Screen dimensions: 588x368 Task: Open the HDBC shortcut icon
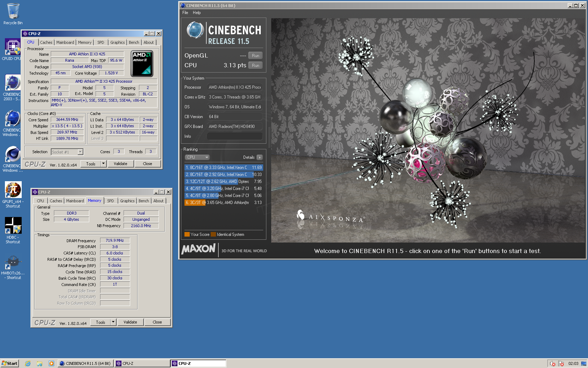[x=13, y=230]
